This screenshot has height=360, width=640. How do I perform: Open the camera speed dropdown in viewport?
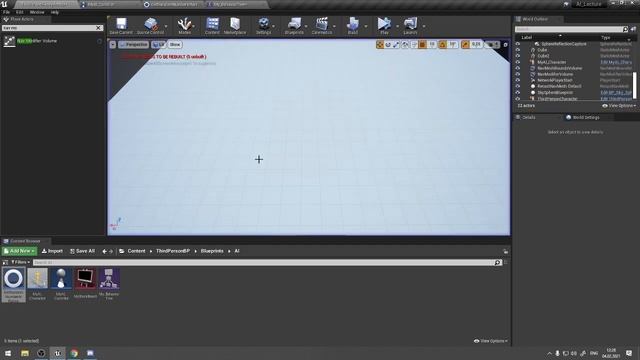[492, 44]
